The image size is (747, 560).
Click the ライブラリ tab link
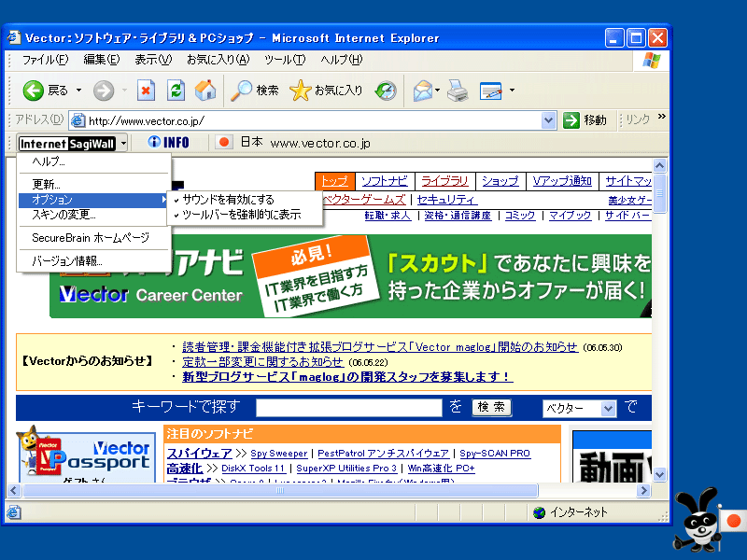click(445, 181)
